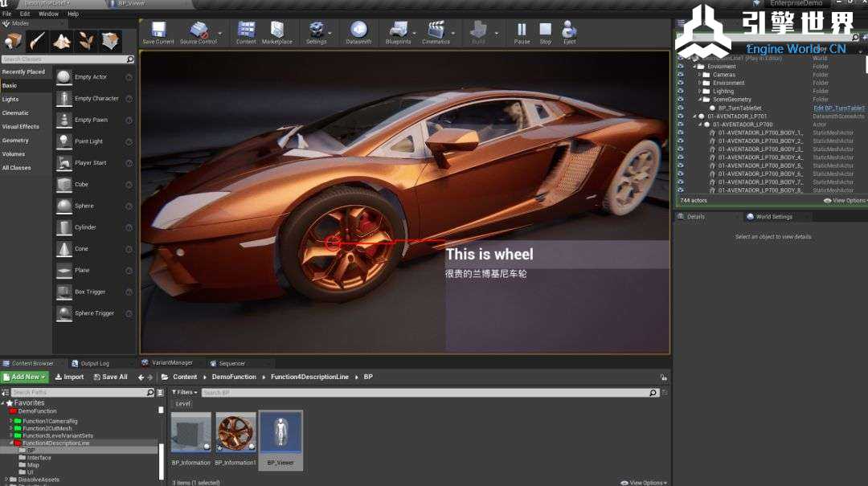Select the Cone primitive icon

pyautogui.click(x=64, y=249)
